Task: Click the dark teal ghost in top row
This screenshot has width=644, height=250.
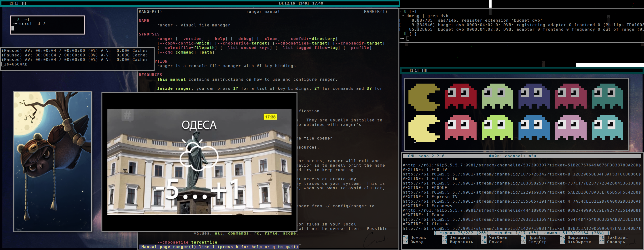Action: coord(608,96)
